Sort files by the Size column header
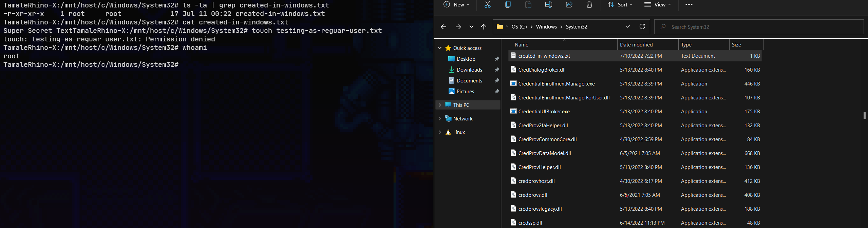 click(x=746, y=45)
